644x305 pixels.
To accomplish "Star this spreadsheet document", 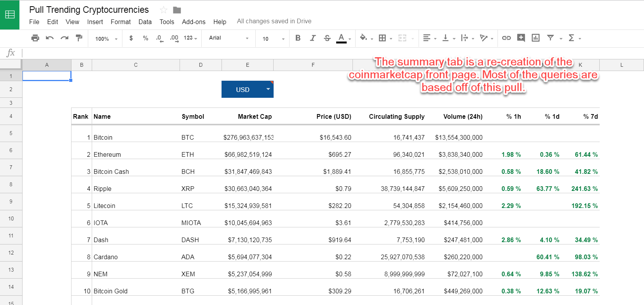I will coord(164,10).
